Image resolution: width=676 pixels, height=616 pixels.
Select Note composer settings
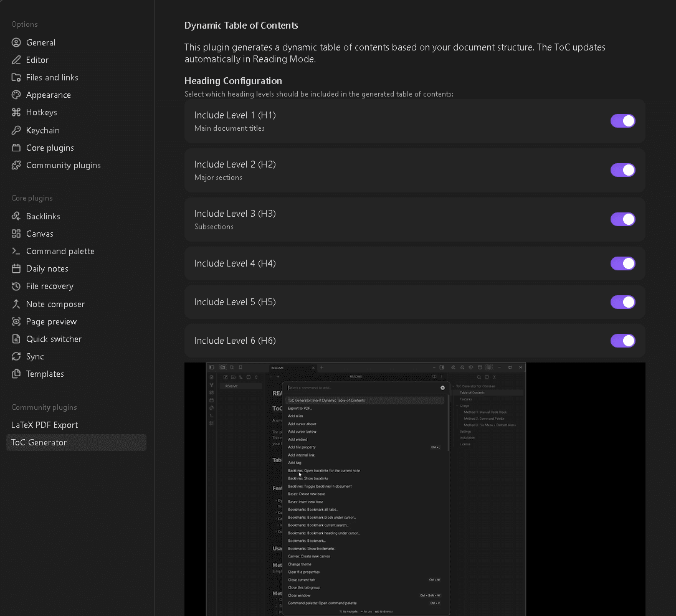click(x=76, y=304)
